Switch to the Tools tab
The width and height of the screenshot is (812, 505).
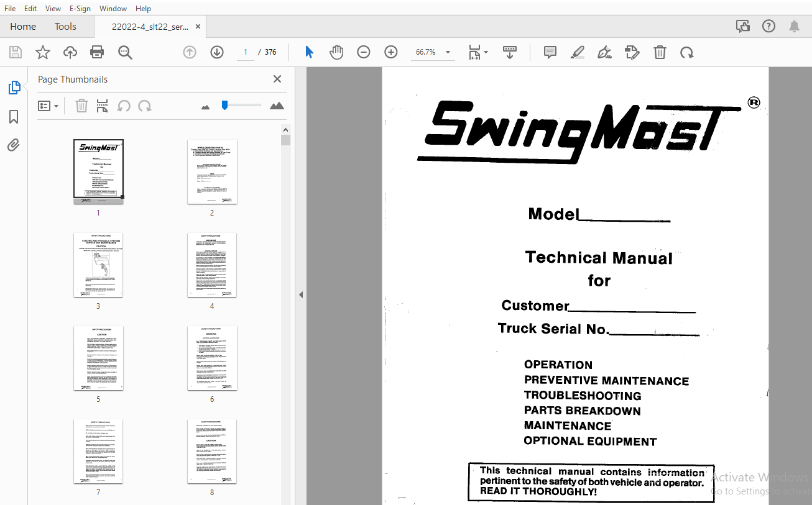65,27
